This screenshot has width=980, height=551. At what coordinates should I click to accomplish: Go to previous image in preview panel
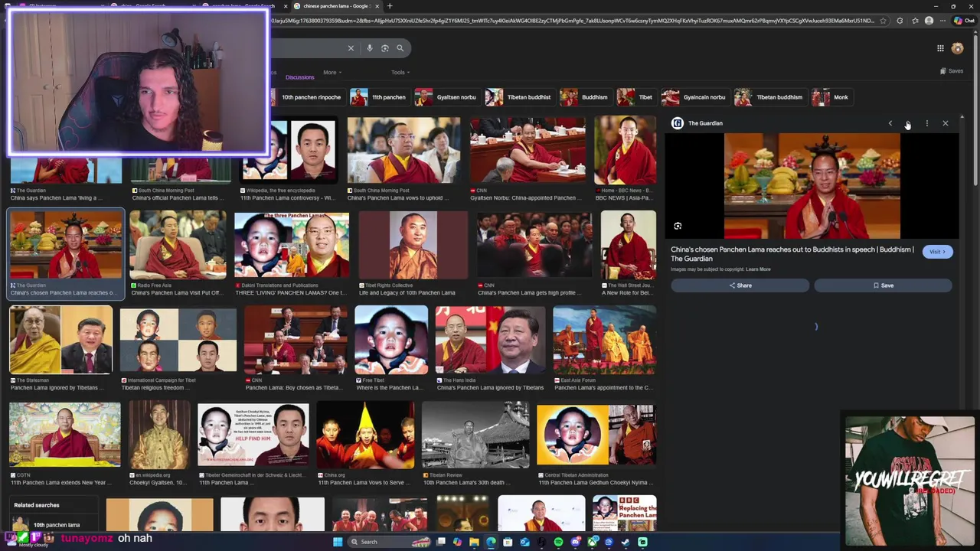(x=890, y=123)
